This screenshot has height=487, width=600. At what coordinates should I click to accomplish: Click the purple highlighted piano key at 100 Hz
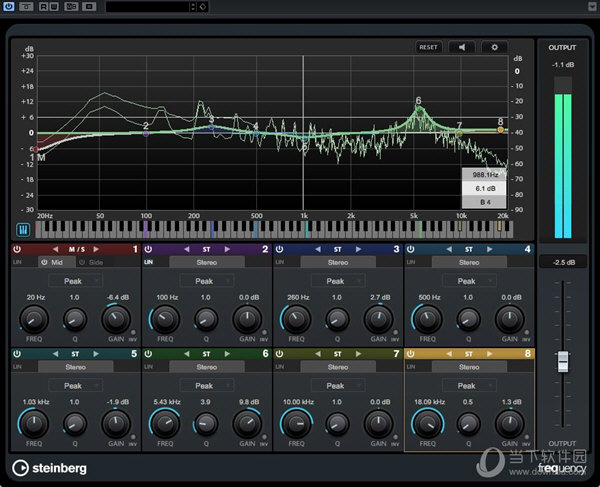tap(145, 230)
